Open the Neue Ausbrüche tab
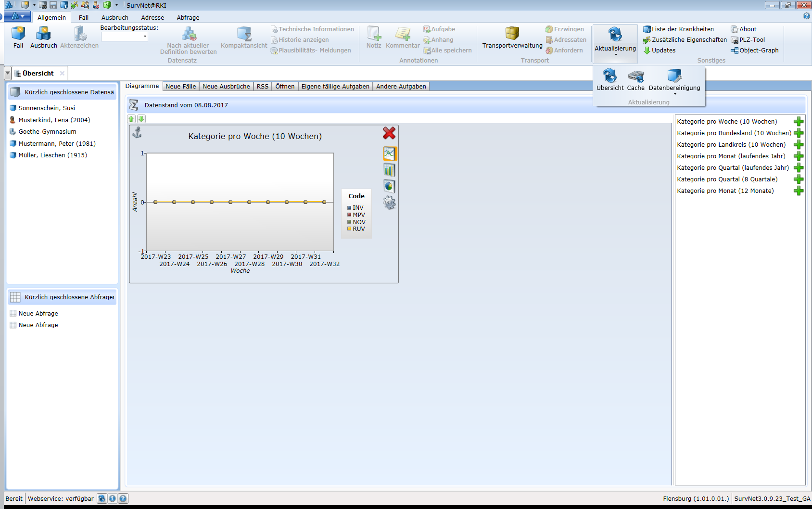The width and height of the screenshot is (812, 509). (226, 87)
